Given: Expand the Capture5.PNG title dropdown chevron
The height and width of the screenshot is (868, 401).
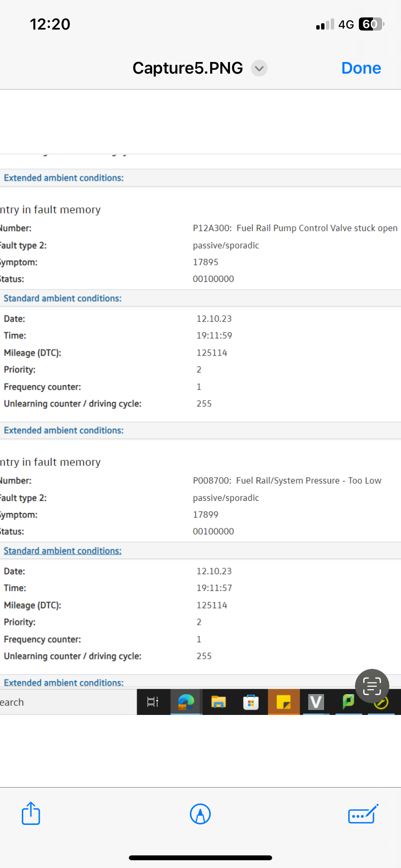Looking at the screenshot, I should 259,68.
